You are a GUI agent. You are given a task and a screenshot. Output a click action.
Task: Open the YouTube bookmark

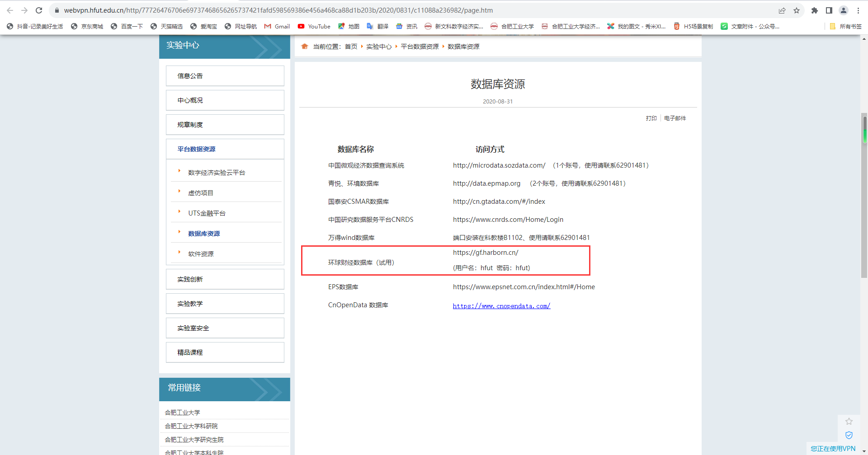click(x=314, y=27)
